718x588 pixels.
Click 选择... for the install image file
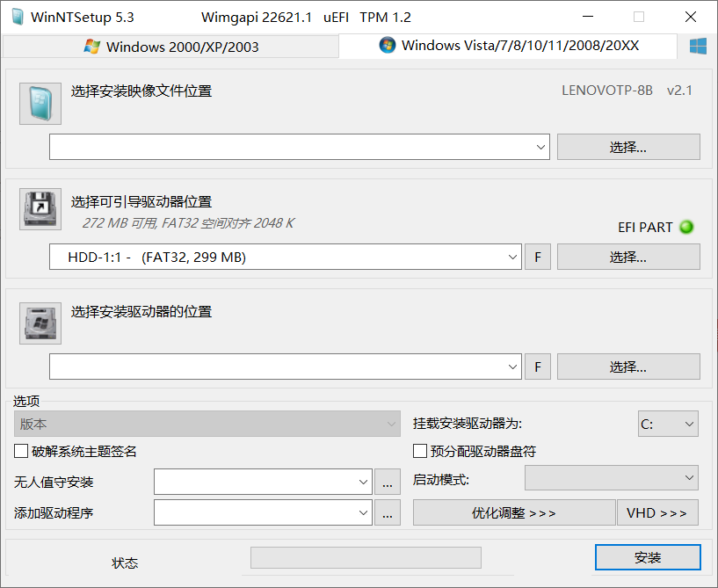[x=628, y=147]
